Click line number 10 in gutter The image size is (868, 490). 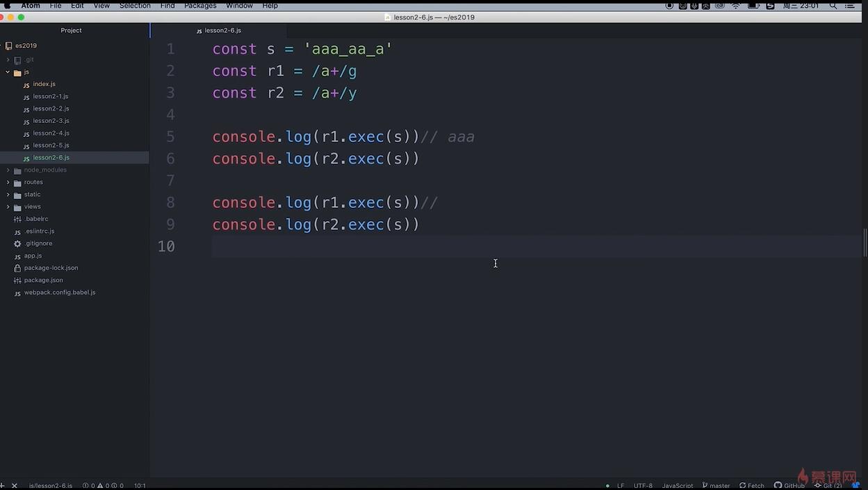pos(166,246)
